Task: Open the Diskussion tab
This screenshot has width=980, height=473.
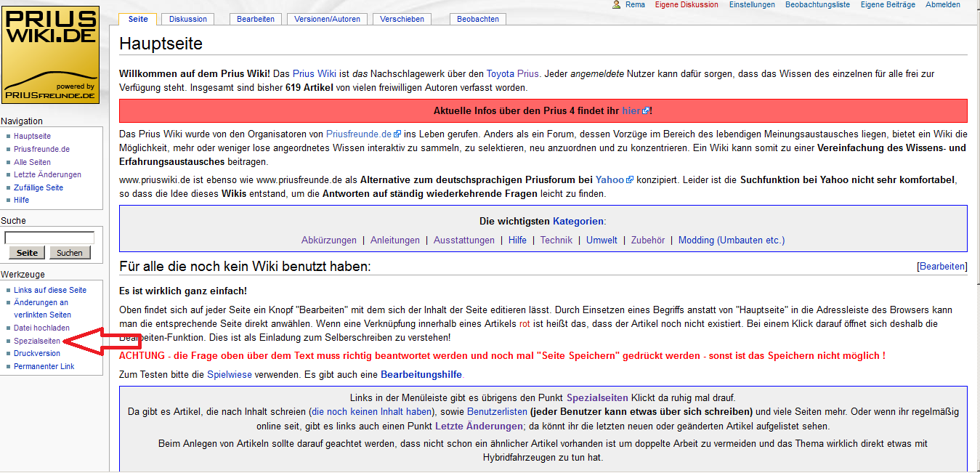Action: (188, 19)
